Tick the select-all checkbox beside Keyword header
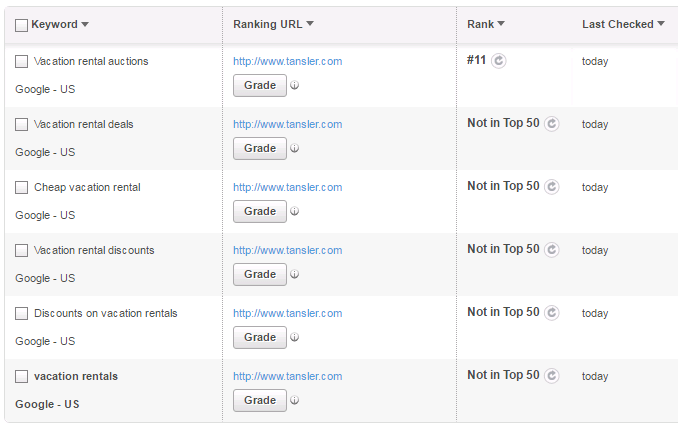The image size is (678, 430). (x=21, y=25)
